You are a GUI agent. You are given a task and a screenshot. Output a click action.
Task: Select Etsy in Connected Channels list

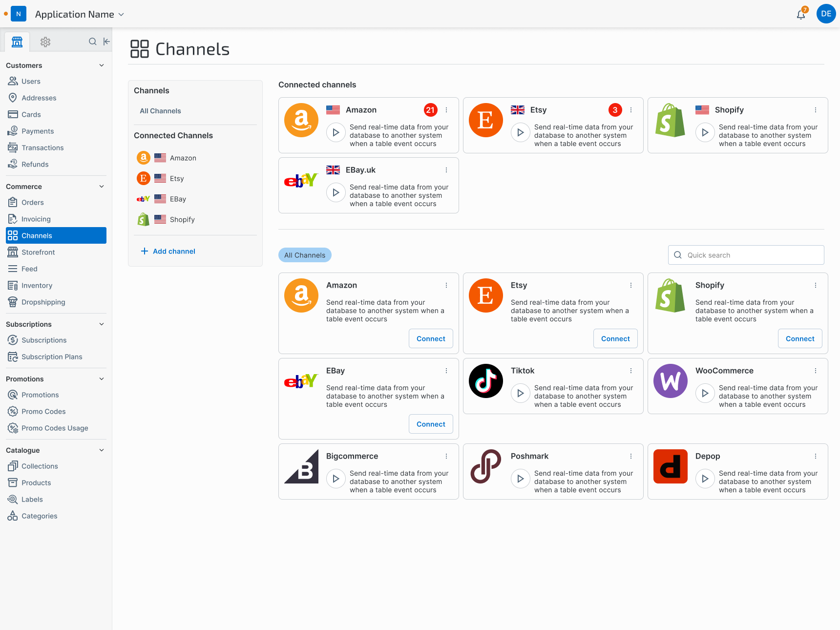click(x=195, y=178)
